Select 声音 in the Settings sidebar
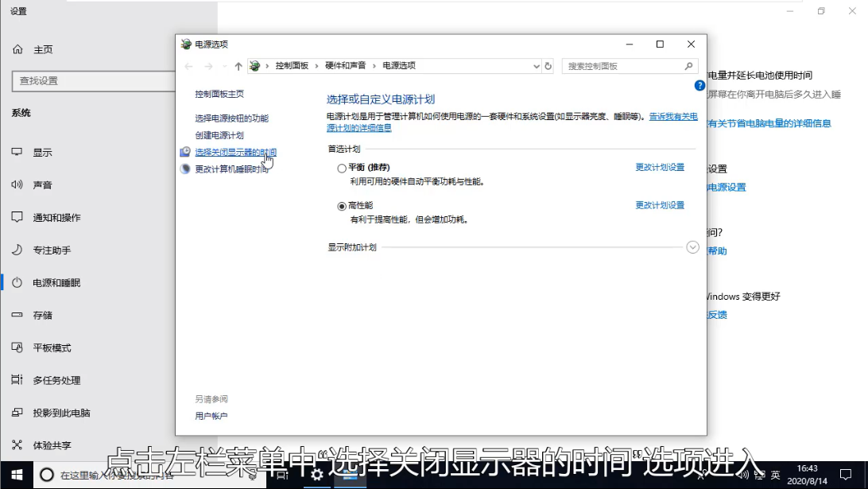Image resolution: width=868 pixels, height=489 pixels. tap(42, 185)
